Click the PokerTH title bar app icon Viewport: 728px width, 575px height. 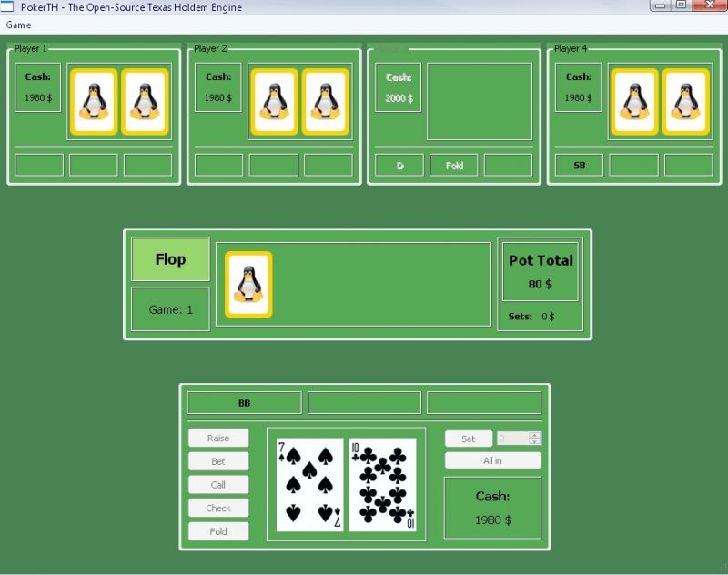(9, 7)
